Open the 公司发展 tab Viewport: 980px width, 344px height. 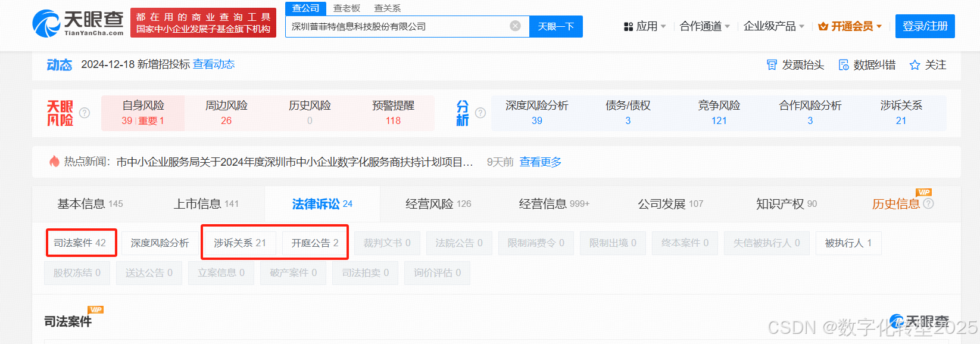670,204
